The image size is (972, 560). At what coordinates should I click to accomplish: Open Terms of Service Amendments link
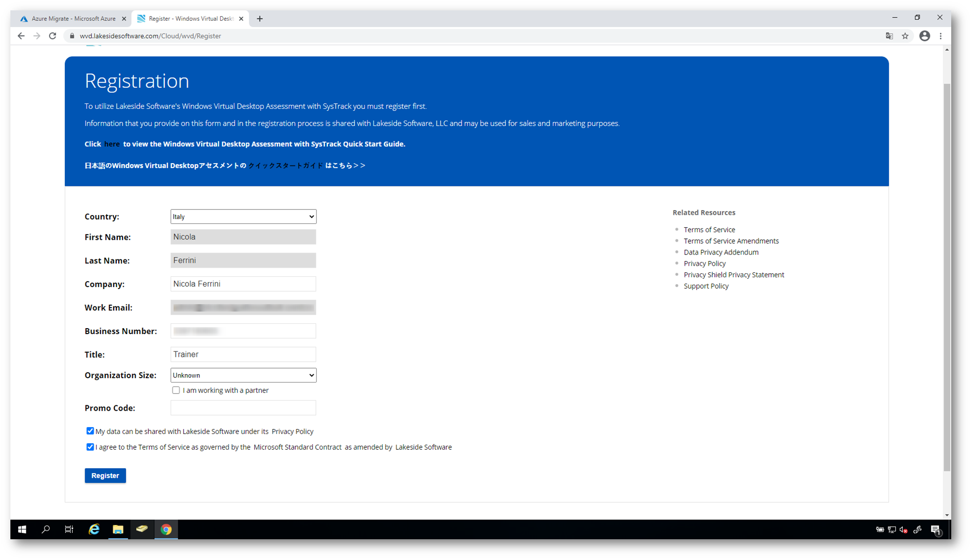coord(731,241)
